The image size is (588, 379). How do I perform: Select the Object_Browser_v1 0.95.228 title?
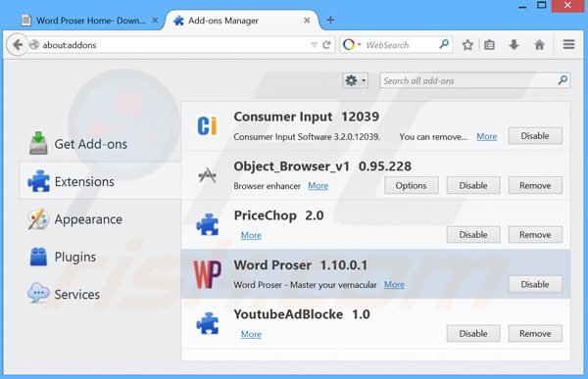(322, 166)
